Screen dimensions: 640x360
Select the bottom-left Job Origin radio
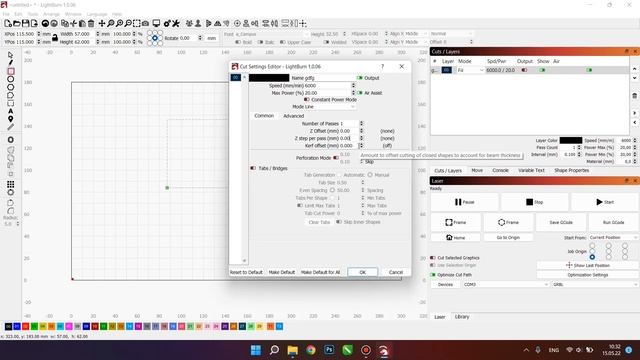pos(592,257)
